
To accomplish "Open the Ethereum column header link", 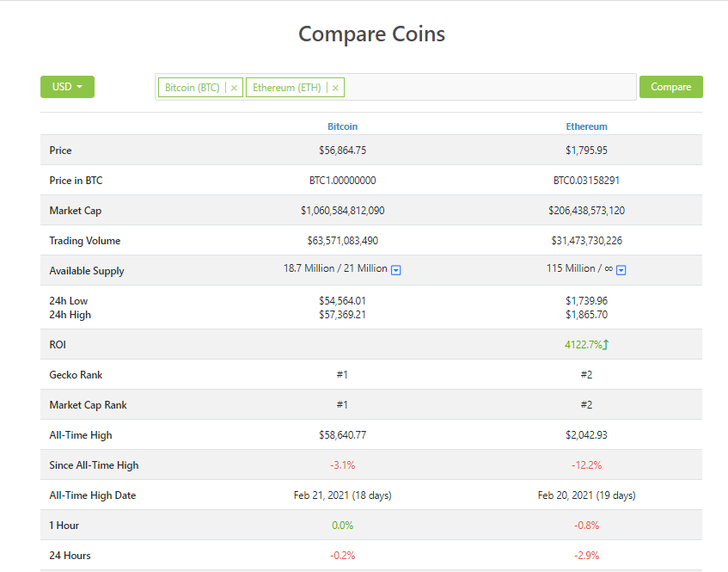I will pyautogui.click(x=586, y=126).
